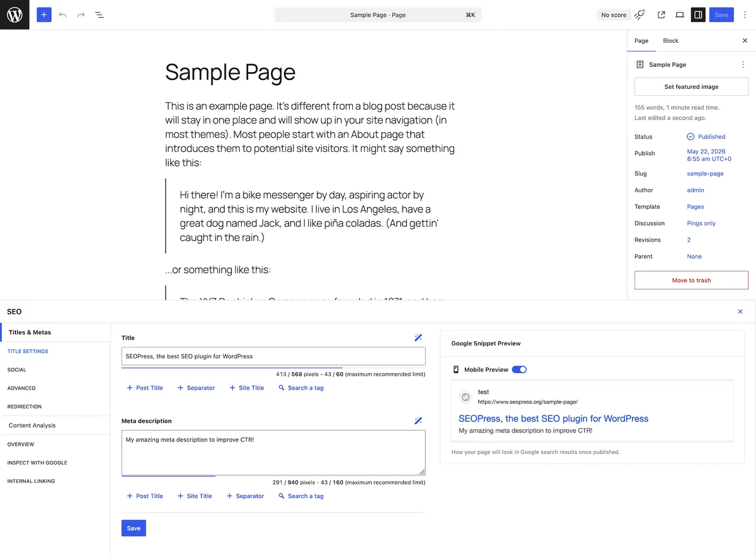Click the WordPress logo icon

pos(14,15)
